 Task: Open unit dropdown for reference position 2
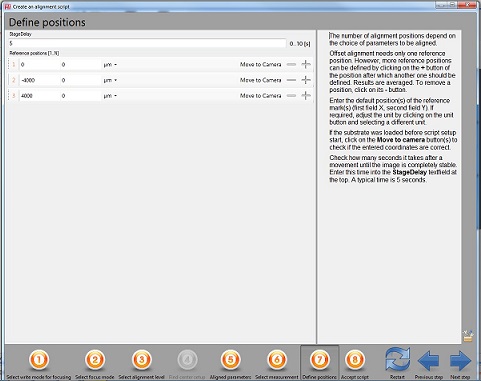110,80
